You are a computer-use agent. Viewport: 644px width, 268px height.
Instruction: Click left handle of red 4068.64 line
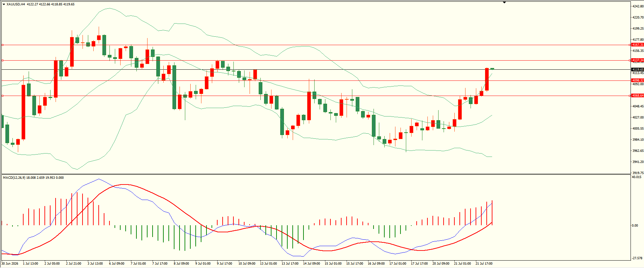3,96
